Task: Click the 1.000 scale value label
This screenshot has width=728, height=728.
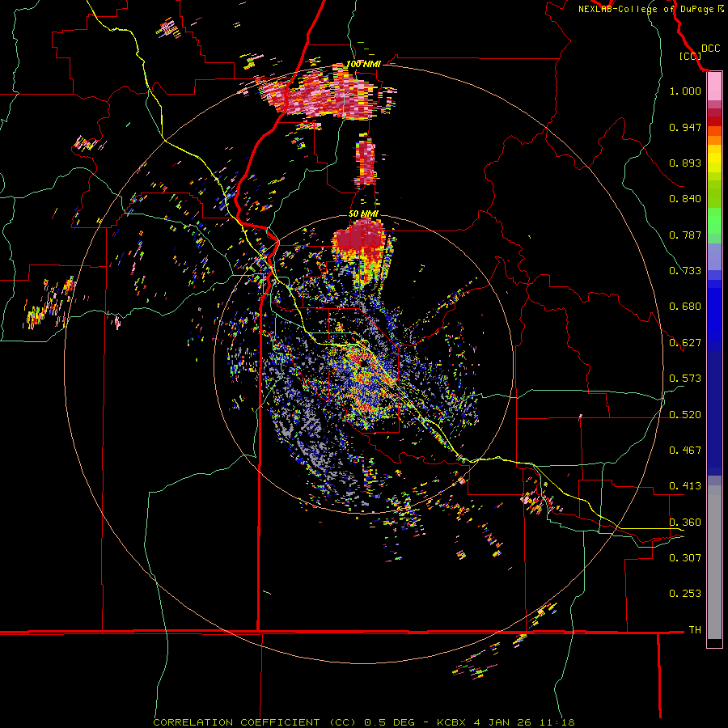Action: point(685,91)
